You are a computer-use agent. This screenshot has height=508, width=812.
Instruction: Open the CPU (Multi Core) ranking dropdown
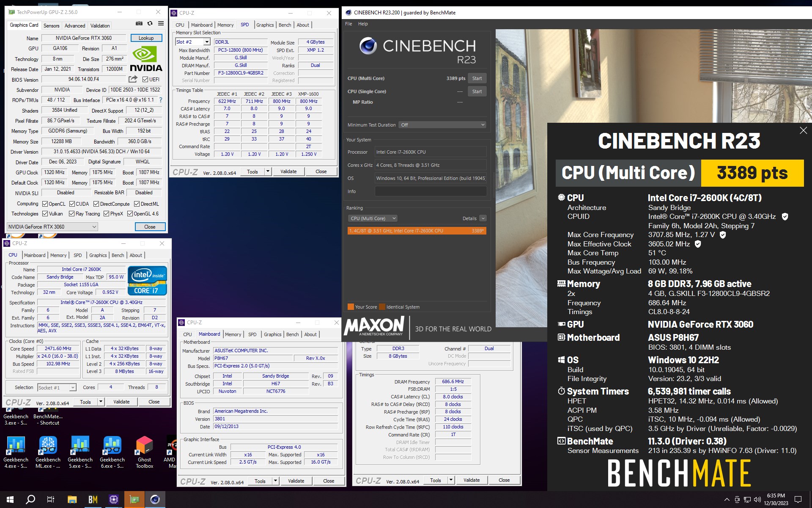[373, 218]
